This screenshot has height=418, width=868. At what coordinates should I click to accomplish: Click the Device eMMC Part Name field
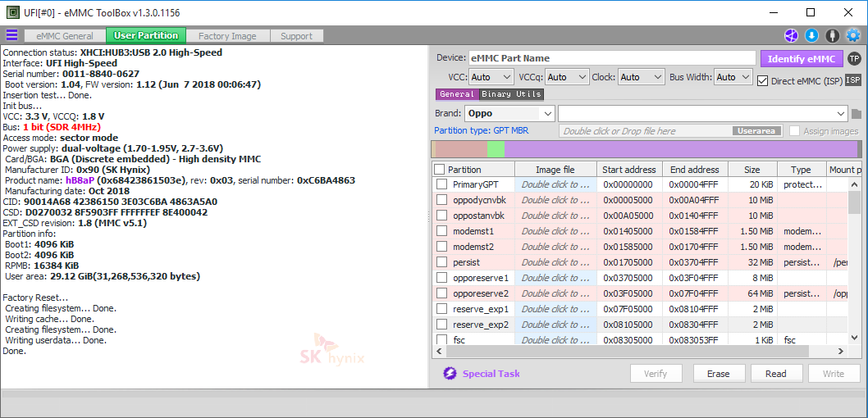tap(611, 58)
